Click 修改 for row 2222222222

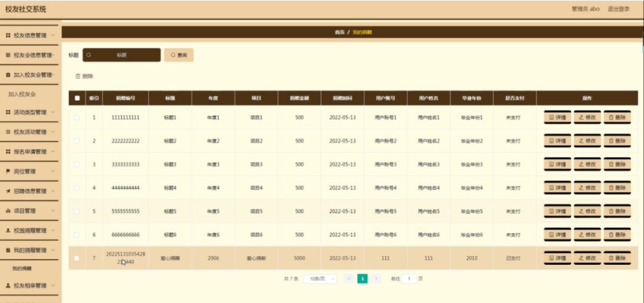tap(587, 141)
